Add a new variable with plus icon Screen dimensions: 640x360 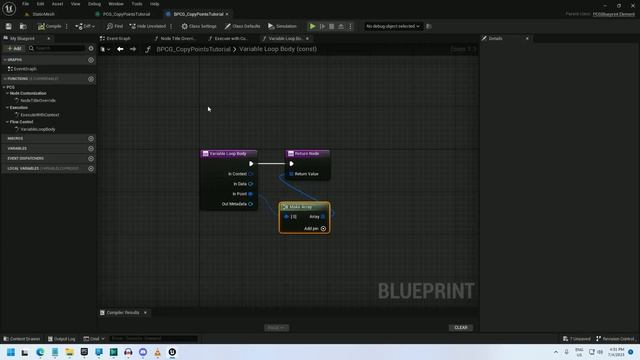(x=91, y=149)
